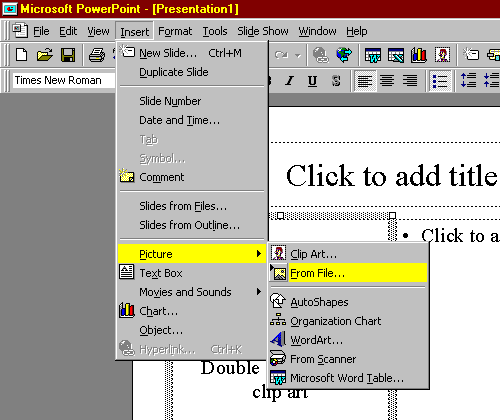Click the Times New Roman font box
This screenshot has width=500, height=420.
[63, 80]
